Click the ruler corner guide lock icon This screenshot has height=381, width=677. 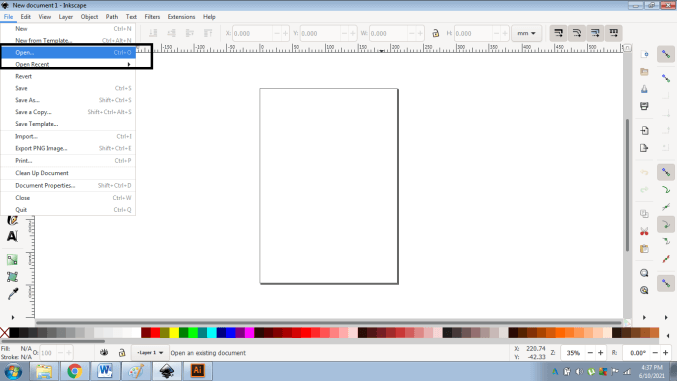[627, 48]
